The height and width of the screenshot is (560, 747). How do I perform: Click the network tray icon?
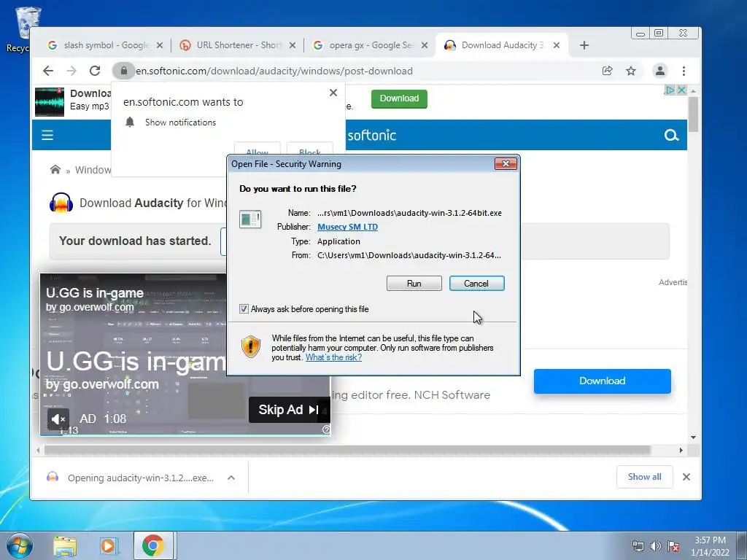(x=638, y=546)
